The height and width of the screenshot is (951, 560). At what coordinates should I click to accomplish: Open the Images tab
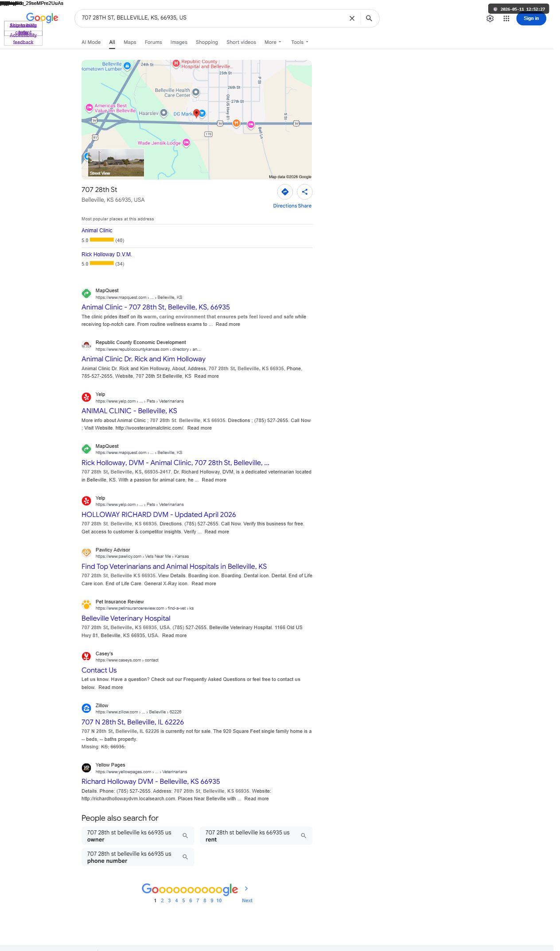pos(179,42)
